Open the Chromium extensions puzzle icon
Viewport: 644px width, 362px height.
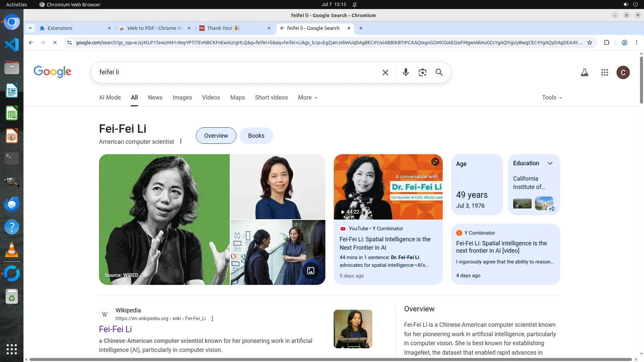point(606,43)
